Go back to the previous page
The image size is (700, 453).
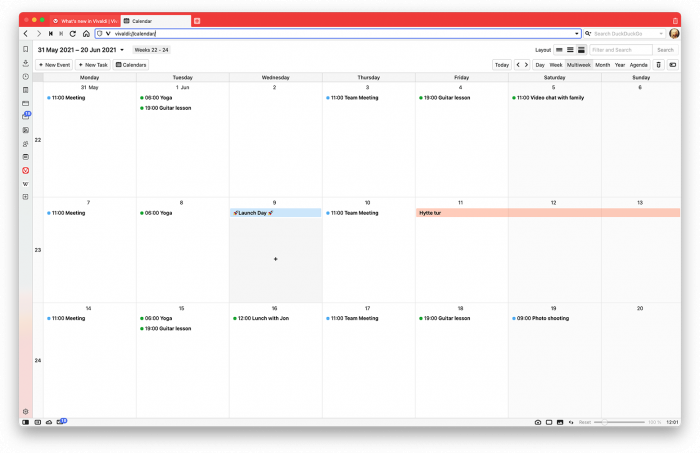click(26, 33)
